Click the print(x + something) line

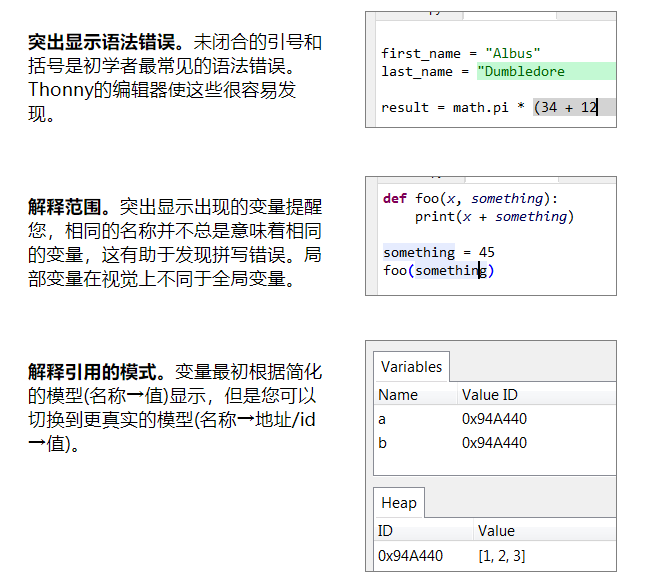point(494,216)
